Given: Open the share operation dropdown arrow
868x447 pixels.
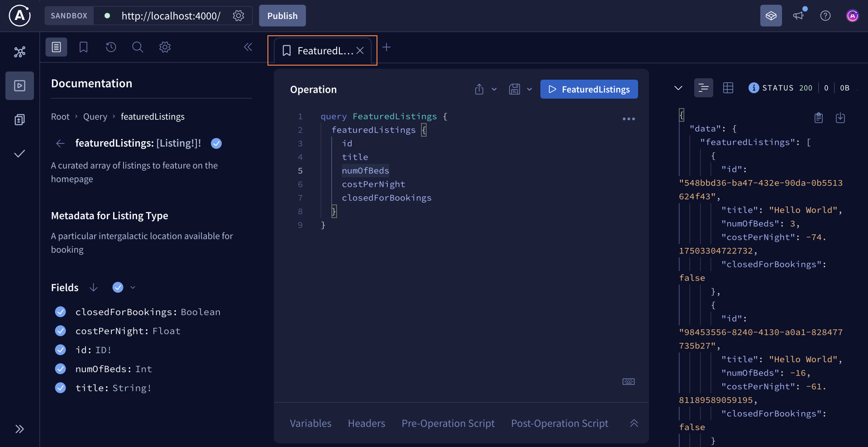Looking at the screenshot, I should click(494, 89).
